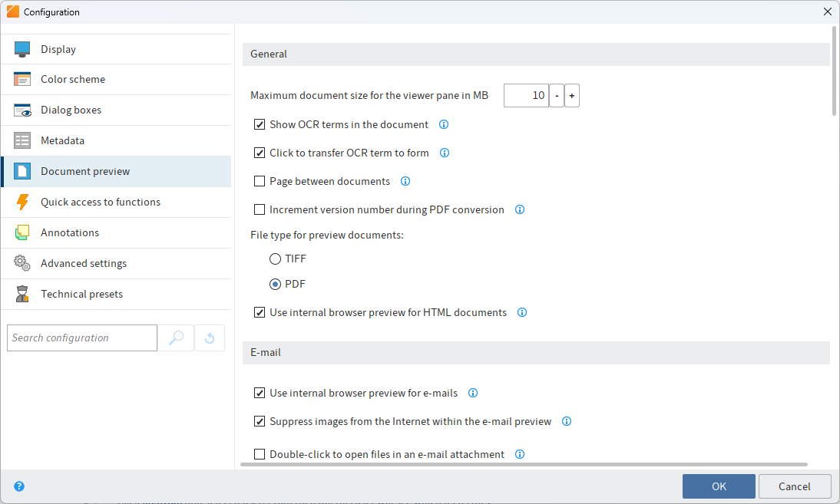
Task: Open info tooltip for Show OCR terms
Action: pyautogui.click(x=444, y=124)
